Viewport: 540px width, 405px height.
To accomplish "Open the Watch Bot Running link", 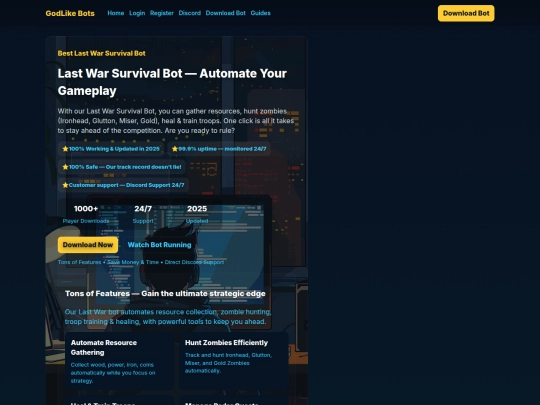I will pos(159,245).
